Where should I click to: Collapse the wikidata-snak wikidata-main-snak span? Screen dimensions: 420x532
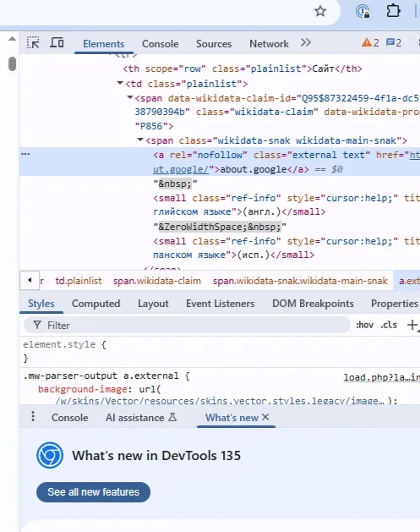click(x=140, y=140)
